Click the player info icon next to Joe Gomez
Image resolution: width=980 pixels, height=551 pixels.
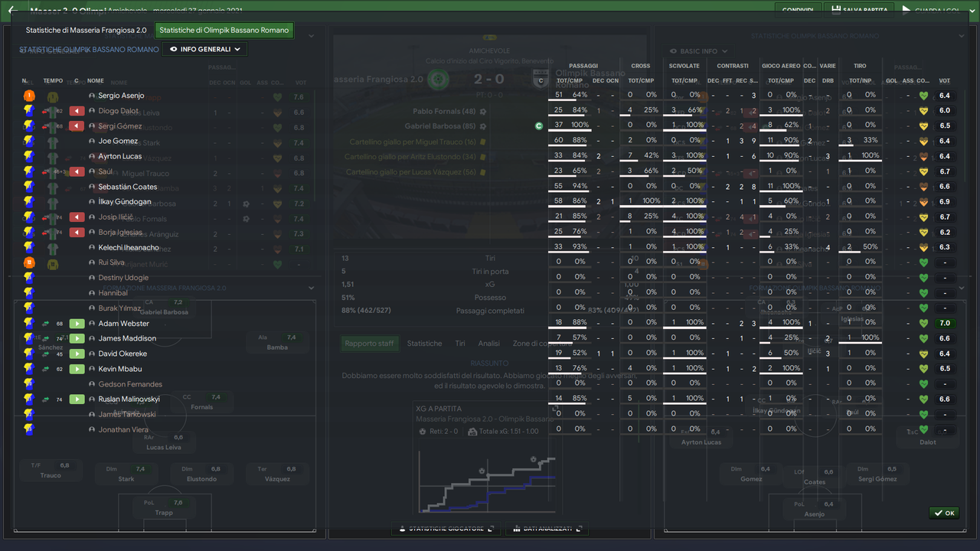[92, 142]
